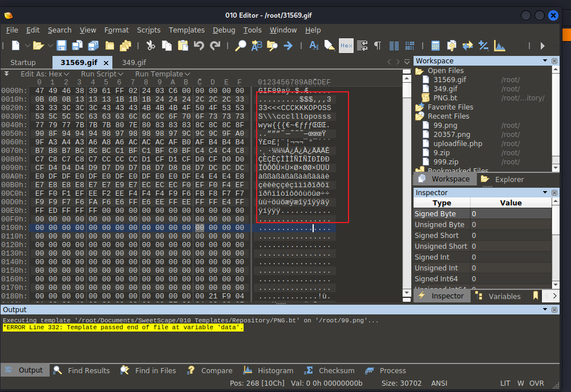
Task: Select 999.zip in Recent Files
Action: 446,161
